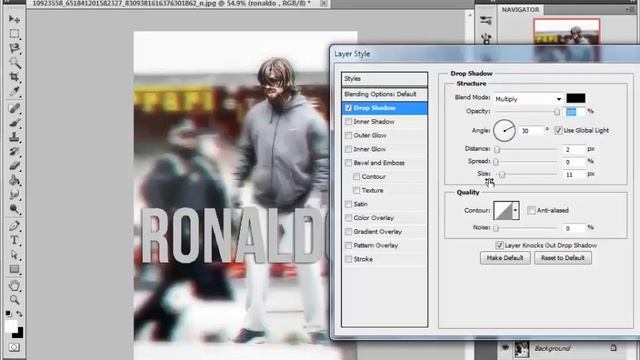Open the Styles section in Layer Style
Image resolution: width=640 pixels, height=360 pixels.
click(384, 79)
